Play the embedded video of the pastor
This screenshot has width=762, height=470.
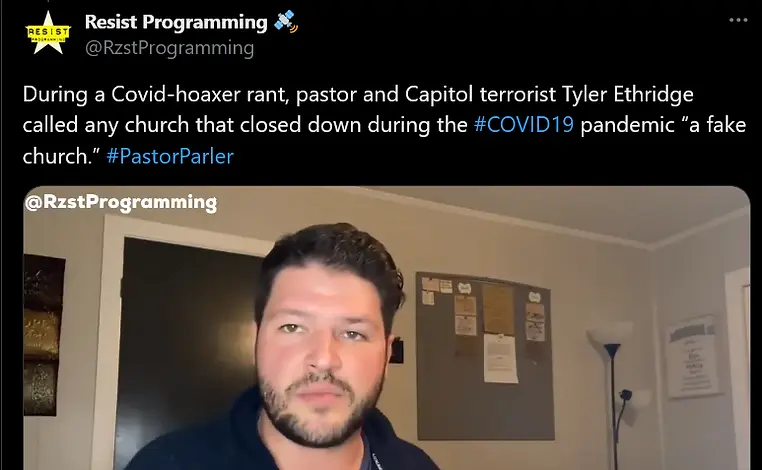[387, 328]
